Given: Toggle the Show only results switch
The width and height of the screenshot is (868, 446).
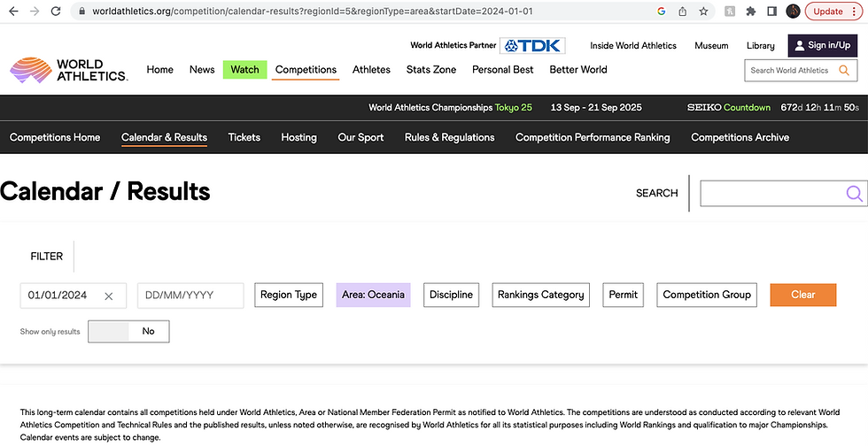Looking at the screenshot, I should click(x=128, y=332).
